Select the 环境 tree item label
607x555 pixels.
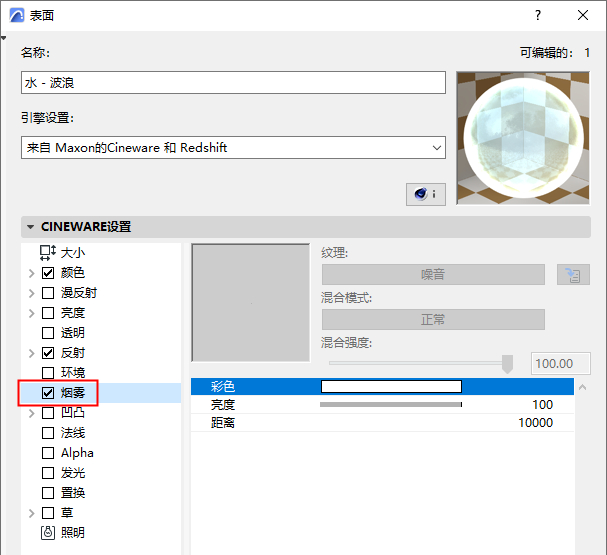pyautogui.click(x=73, y=373)
